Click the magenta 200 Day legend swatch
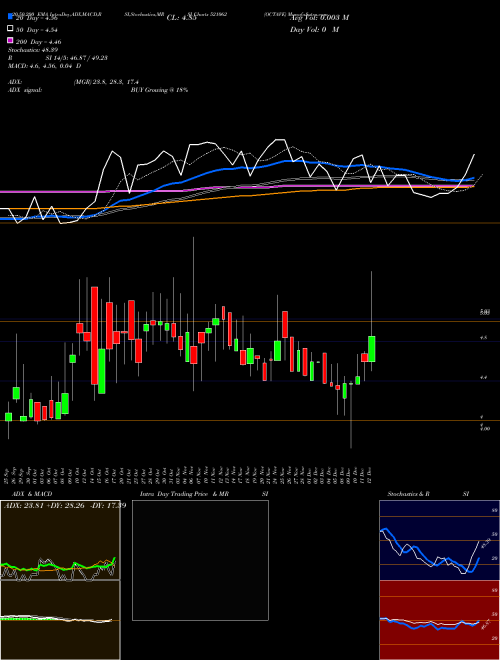The height and width of the screenshot is (660, 500). pyautogui.click(x=10, y=40)
